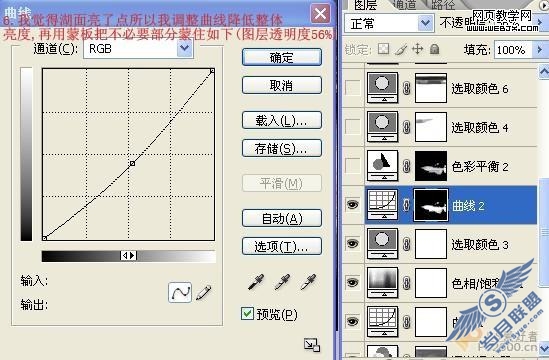Screen dimensions: 549x360
Task: Pick the white point eyedropper
Action: [x=308, y=282]
